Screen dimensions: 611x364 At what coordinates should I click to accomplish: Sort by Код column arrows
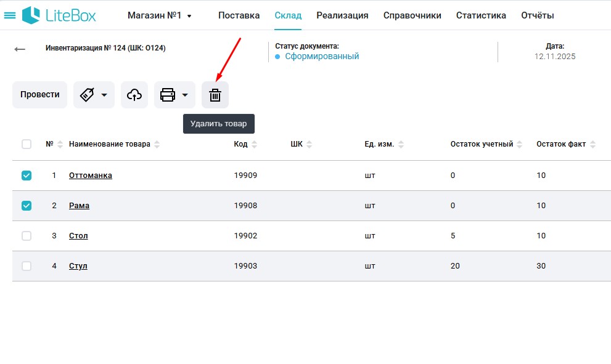pos(255,145)
